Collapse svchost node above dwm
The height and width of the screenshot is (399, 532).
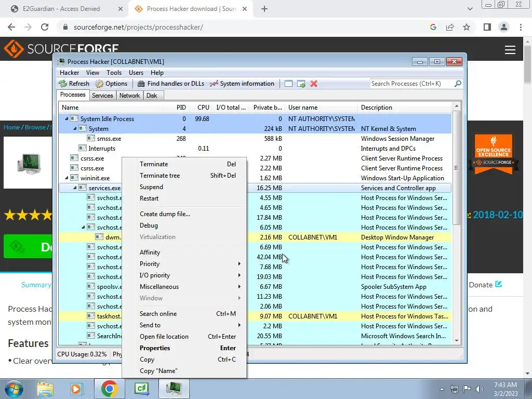[83, 227]
